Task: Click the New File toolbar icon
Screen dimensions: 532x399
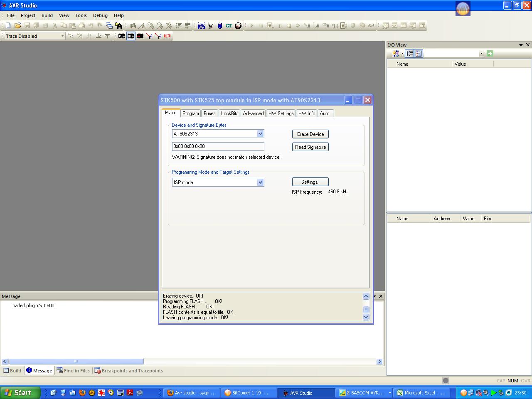Action: pos(8,25)
